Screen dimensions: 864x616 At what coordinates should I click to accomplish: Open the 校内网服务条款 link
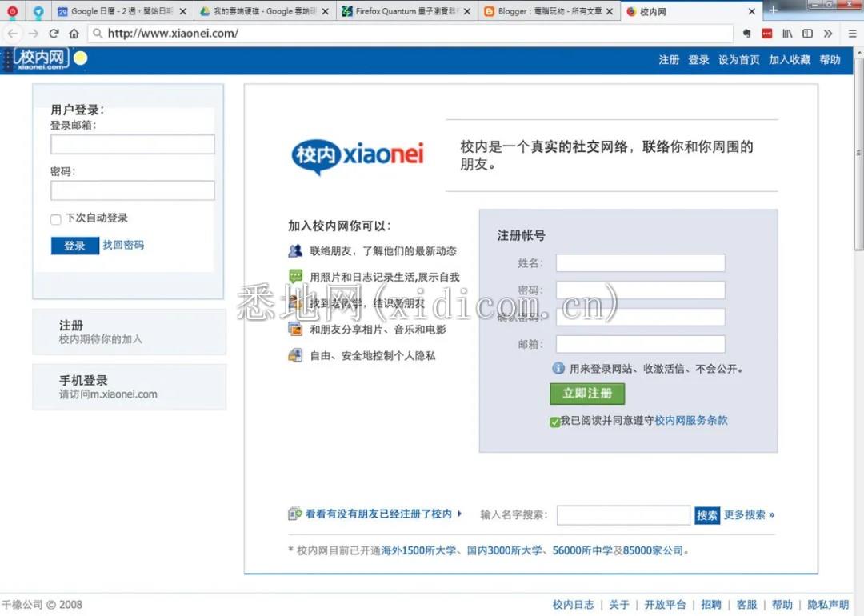tap(691, 421)
